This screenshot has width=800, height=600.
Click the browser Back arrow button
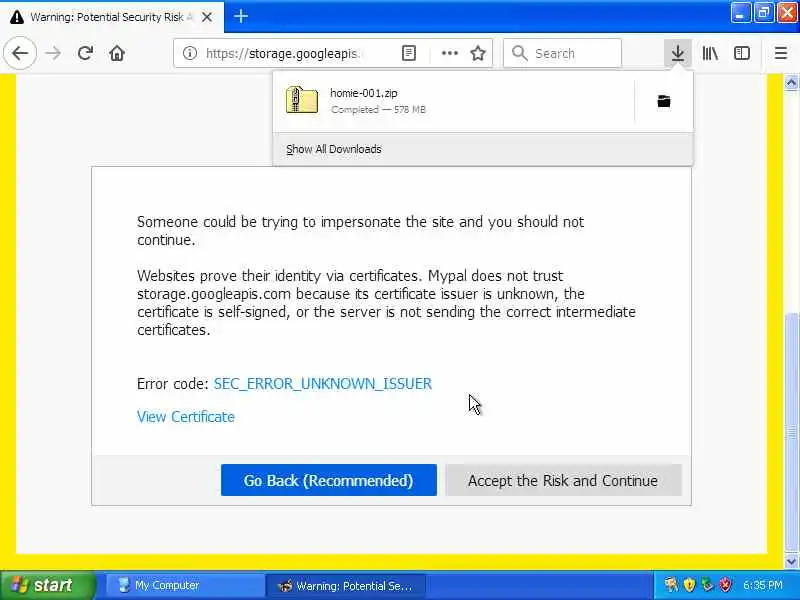[x=20, y=53]
